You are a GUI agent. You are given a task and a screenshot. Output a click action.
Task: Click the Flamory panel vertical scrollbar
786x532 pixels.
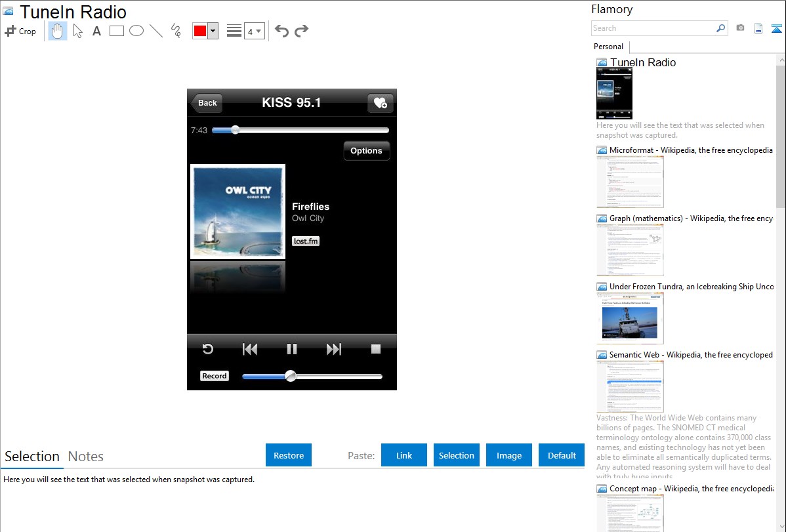pos(781,135)
